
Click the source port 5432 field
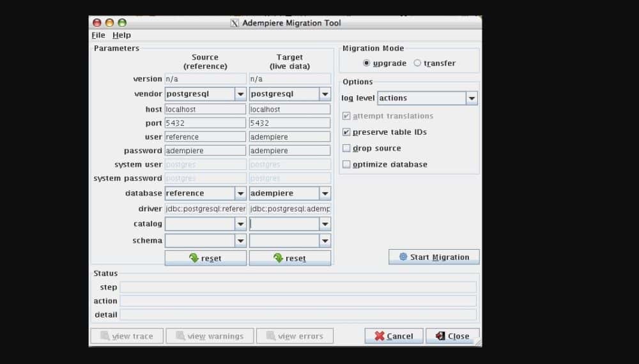point(205,123)
